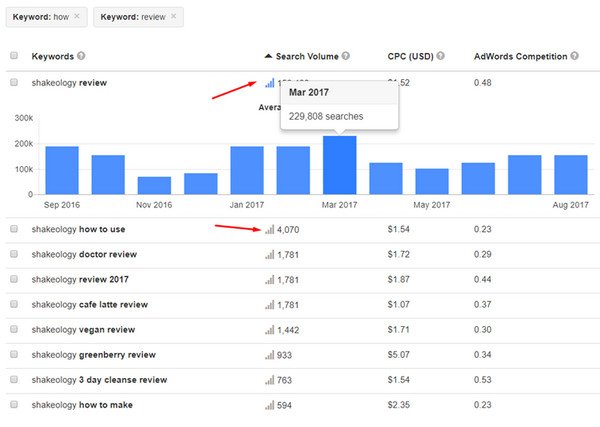
Task: Select keyword 'shakeology how to make'
Action: [x=82, y=405]
